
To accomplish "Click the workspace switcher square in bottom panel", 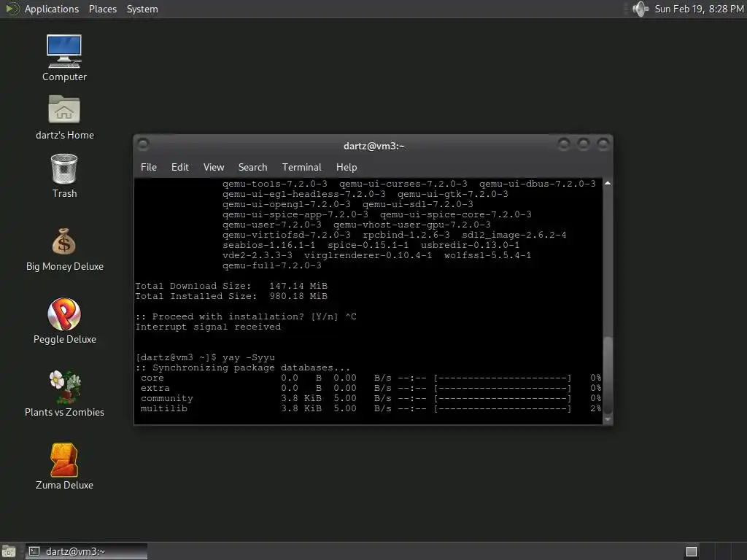I will pos(692,551).
